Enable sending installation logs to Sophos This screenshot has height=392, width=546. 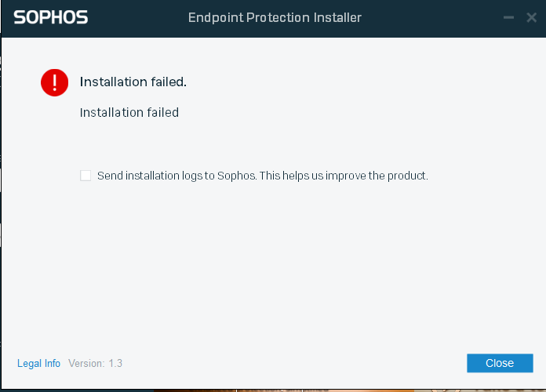[x=86, y=176]
